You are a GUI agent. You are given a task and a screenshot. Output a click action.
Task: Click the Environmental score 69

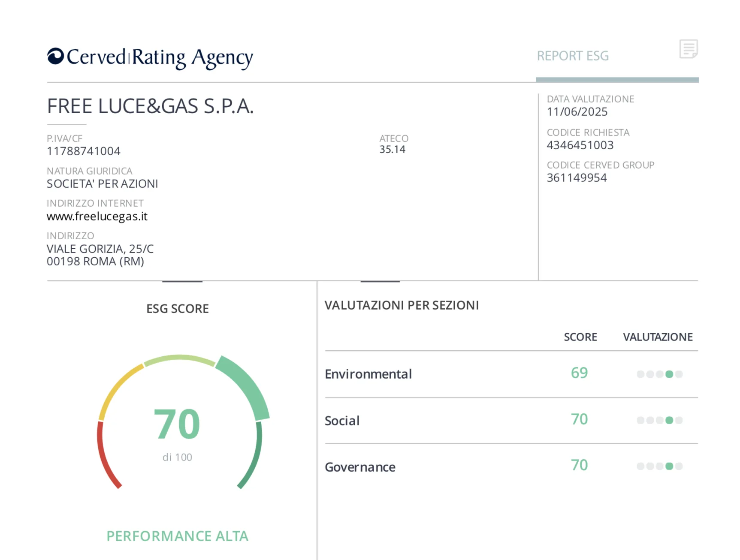pos(579,373)
